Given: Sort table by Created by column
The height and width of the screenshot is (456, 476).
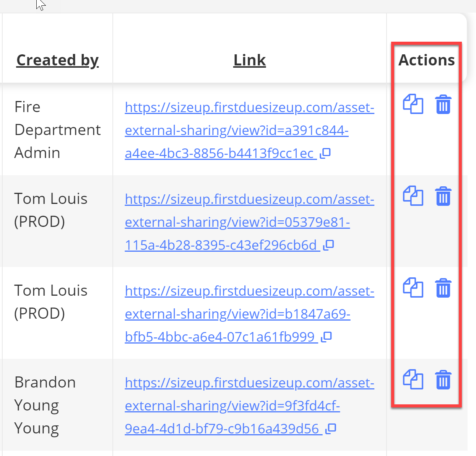Looking at the screenshot, I should tap(58, 60).
